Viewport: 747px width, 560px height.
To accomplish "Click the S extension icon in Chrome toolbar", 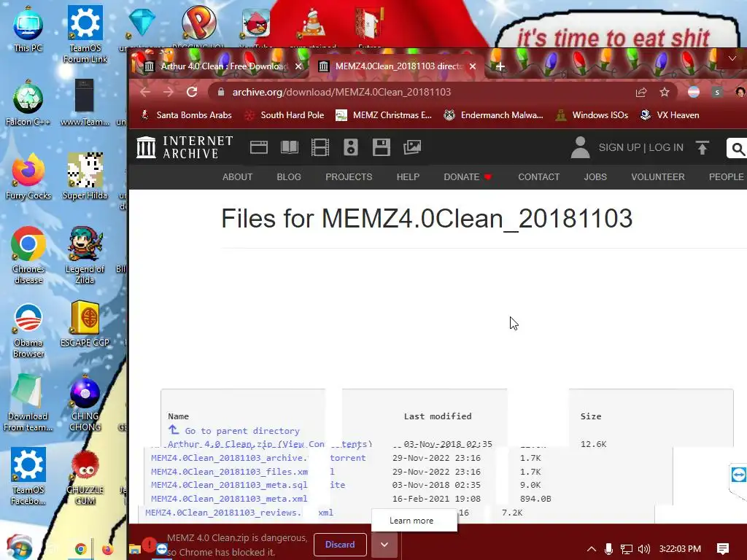I will [x=717, y=92].
